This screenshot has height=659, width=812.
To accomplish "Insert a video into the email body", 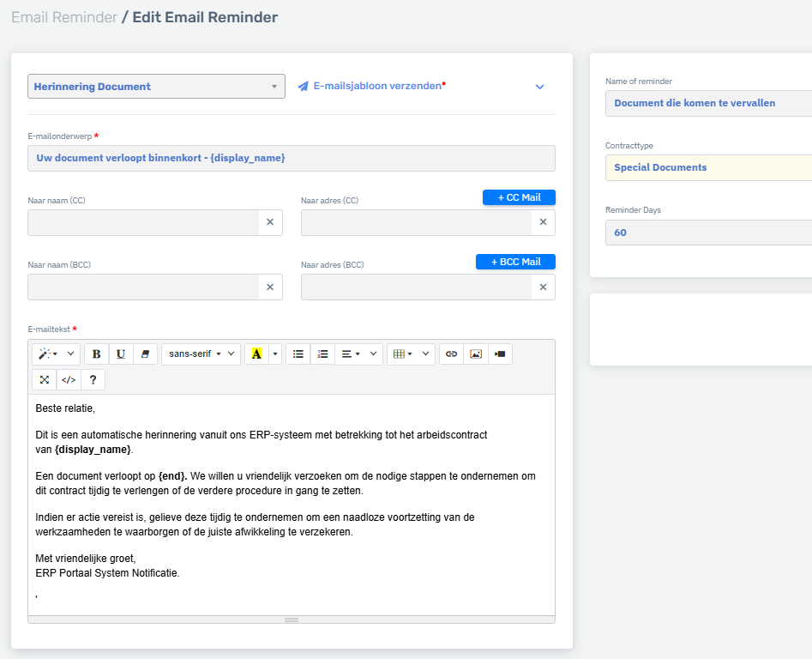I will coord(499,354).
